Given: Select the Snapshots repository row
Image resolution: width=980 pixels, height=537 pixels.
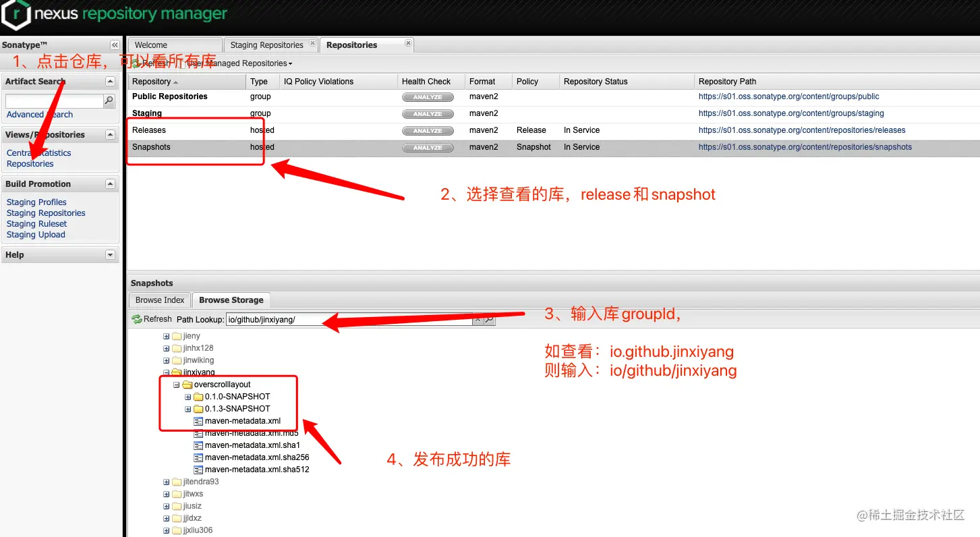Looking at the screenshot, I should [x=554, y=147].
